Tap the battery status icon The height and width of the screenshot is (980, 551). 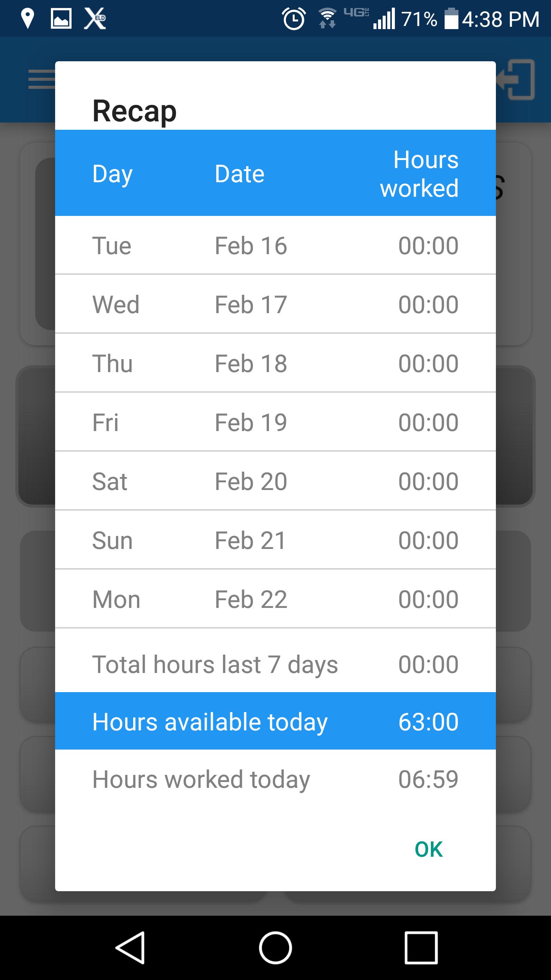(x=452, y=19)
